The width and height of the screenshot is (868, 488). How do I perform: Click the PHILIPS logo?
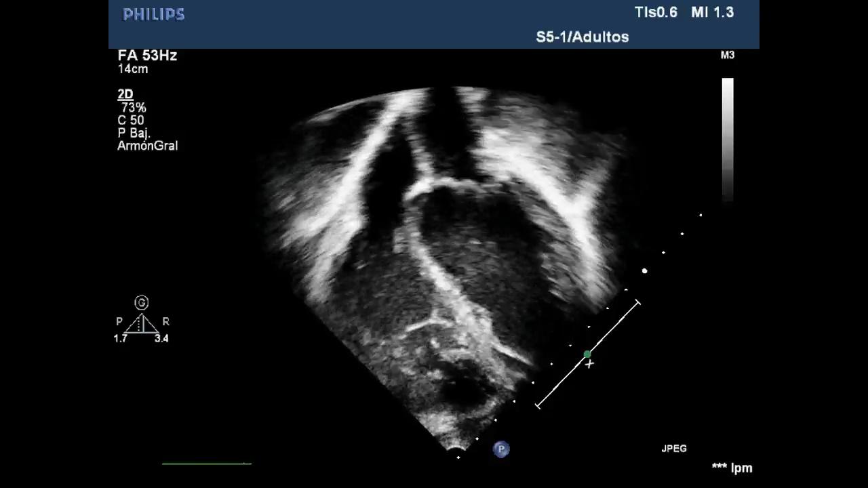click(x=154, y=14)
